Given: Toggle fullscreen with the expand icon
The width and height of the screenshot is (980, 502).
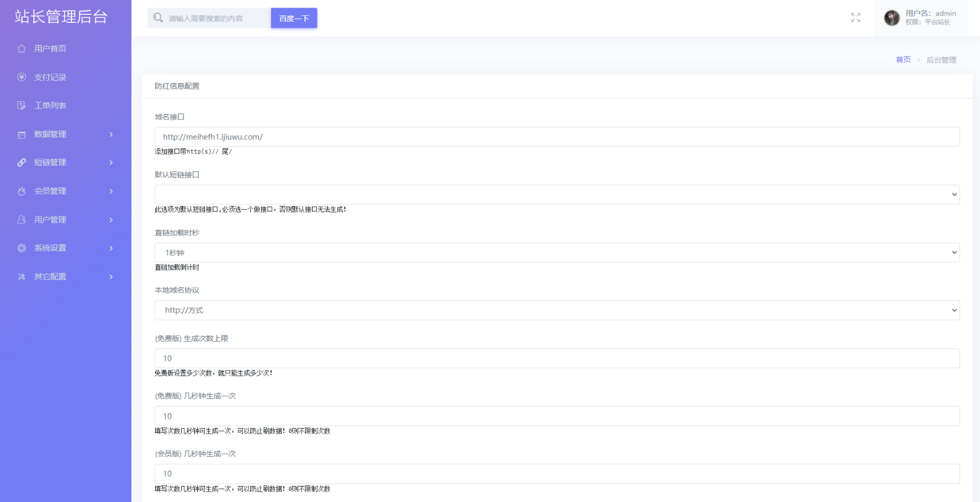Looking at the screenshot, I should tap(855, 18).
